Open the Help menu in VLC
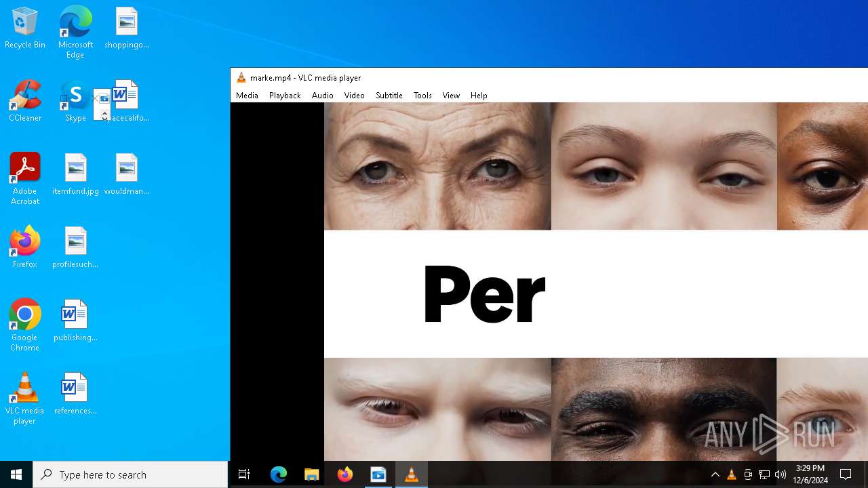The height and width of the screenshot is (488, 868). (x=479, y=96)
